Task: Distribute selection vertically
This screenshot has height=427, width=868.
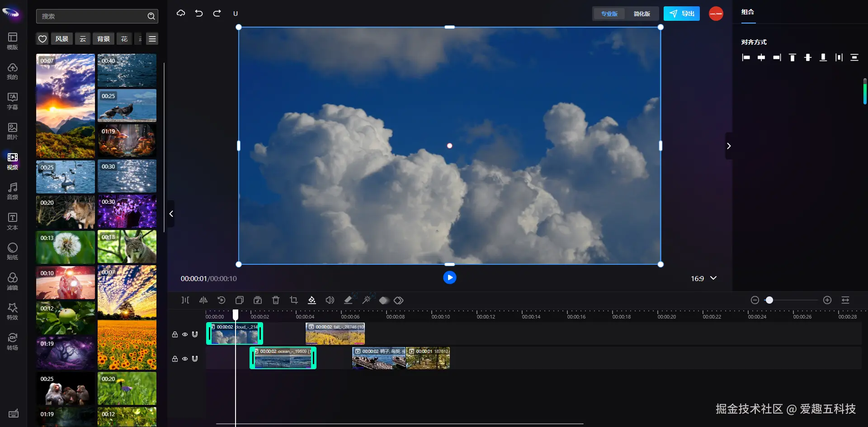Action: click(854, 57)
